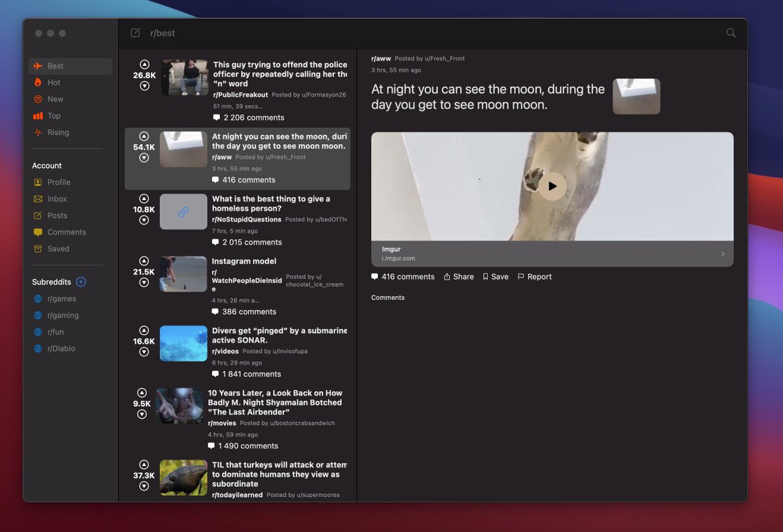783x532 pixels.
Task: Report the post with the Report button
Action: [x=534, y=276]
